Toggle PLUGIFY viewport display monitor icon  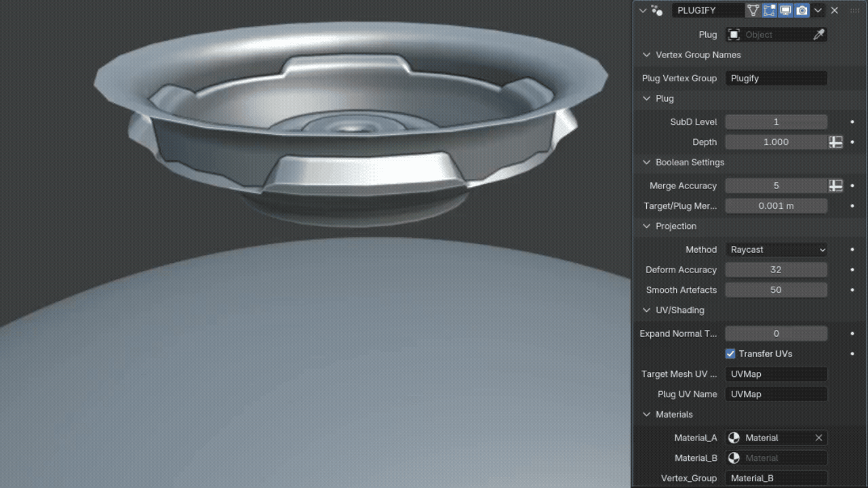(x=785, y=10)
